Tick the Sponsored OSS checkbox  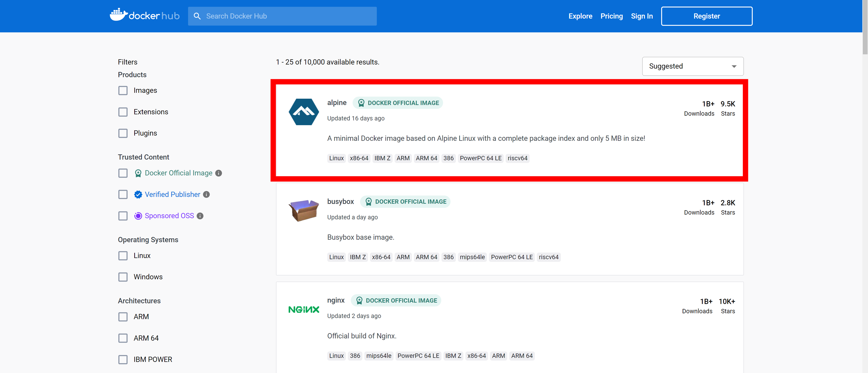pos(123,216)
